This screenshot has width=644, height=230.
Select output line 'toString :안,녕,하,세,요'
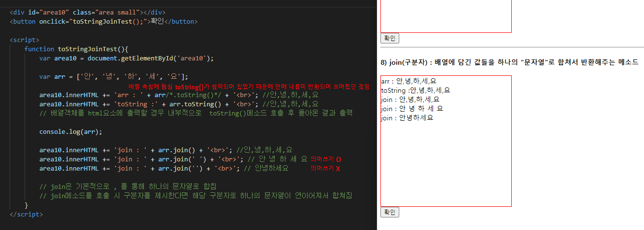pos(416,90)
